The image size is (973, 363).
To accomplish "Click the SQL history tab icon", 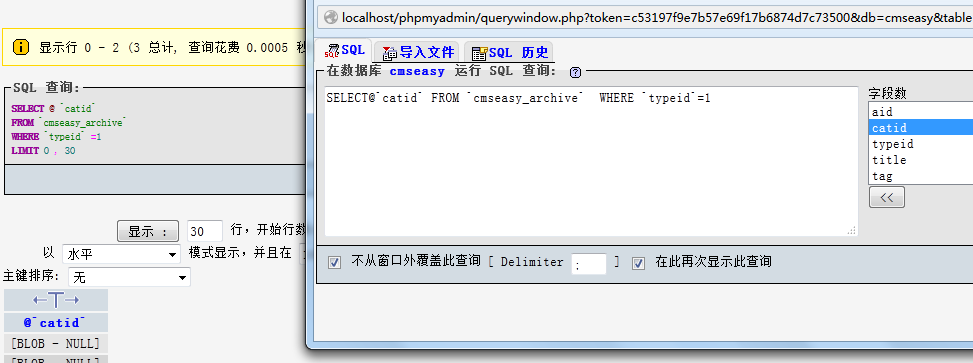I will point(479,53).
